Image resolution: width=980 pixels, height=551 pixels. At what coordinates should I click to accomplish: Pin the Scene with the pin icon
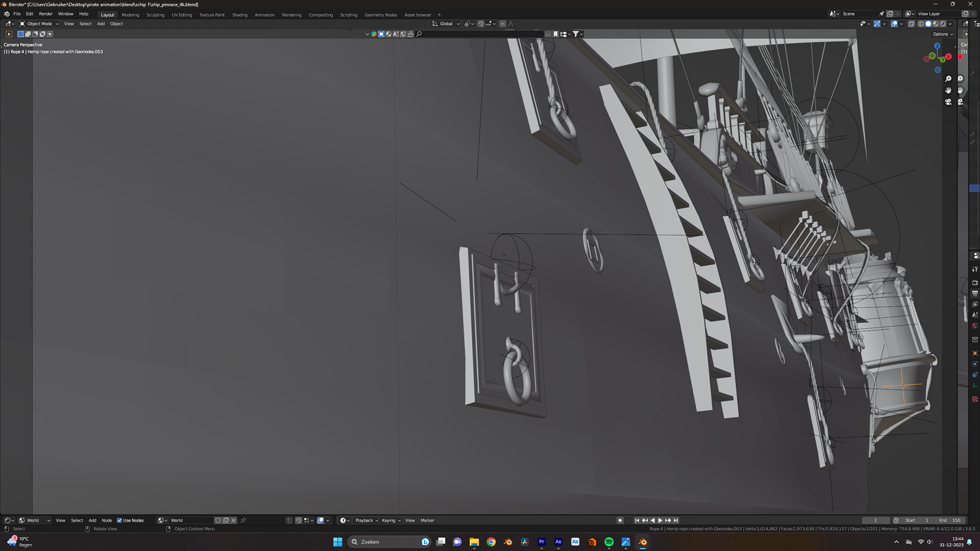[881, 14]
